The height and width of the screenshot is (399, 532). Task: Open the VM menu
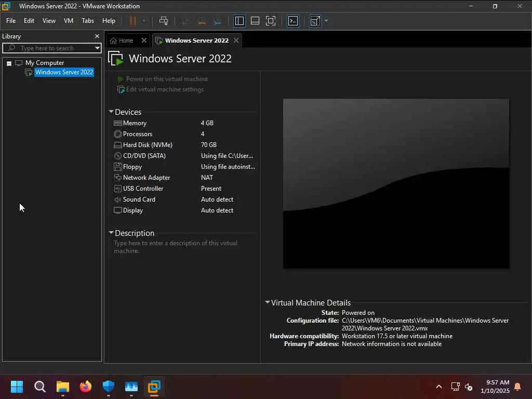tap(69, 21)
